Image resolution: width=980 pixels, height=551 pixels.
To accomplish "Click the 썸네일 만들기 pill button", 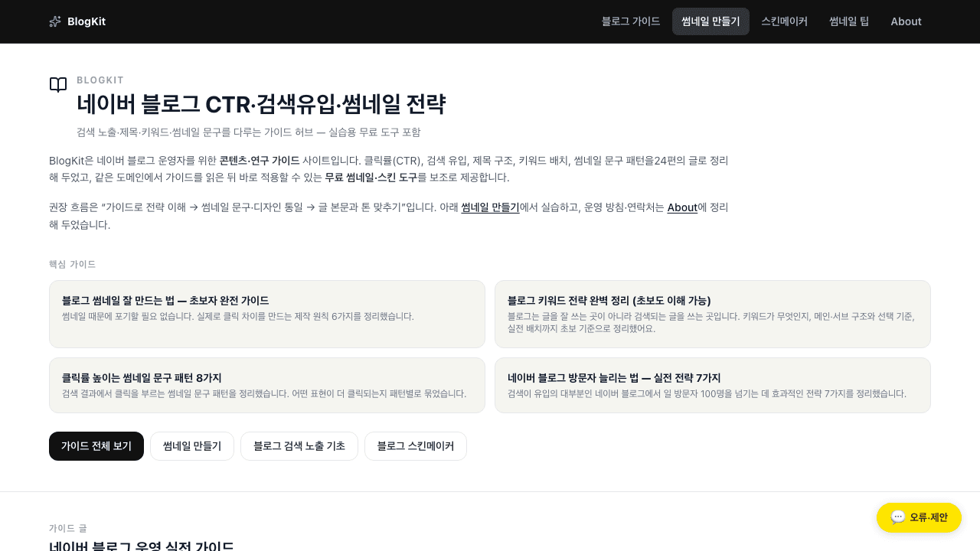I will [192, 446].
